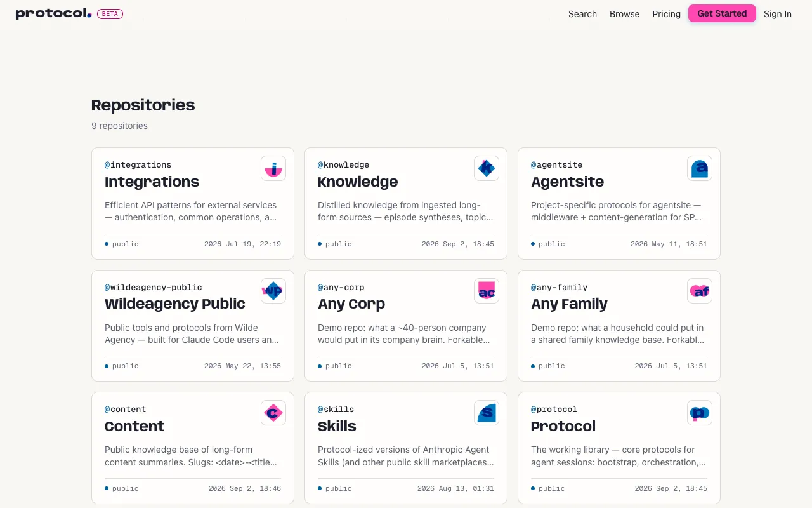Image resolution: width=812 pixels, height=508 pixels.
Task: Click the date 2026 May 11, 18:51
Action: click(669, 244)
